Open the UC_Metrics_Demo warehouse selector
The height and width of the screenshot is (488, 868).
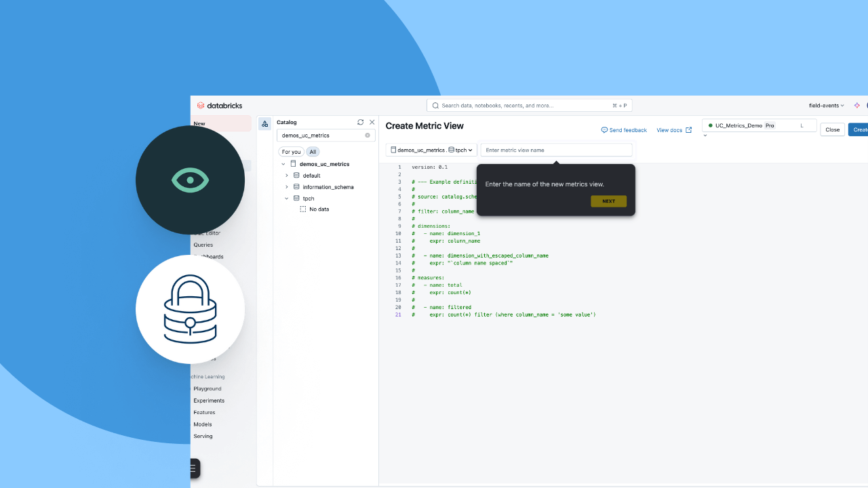[x=759, y=125]
